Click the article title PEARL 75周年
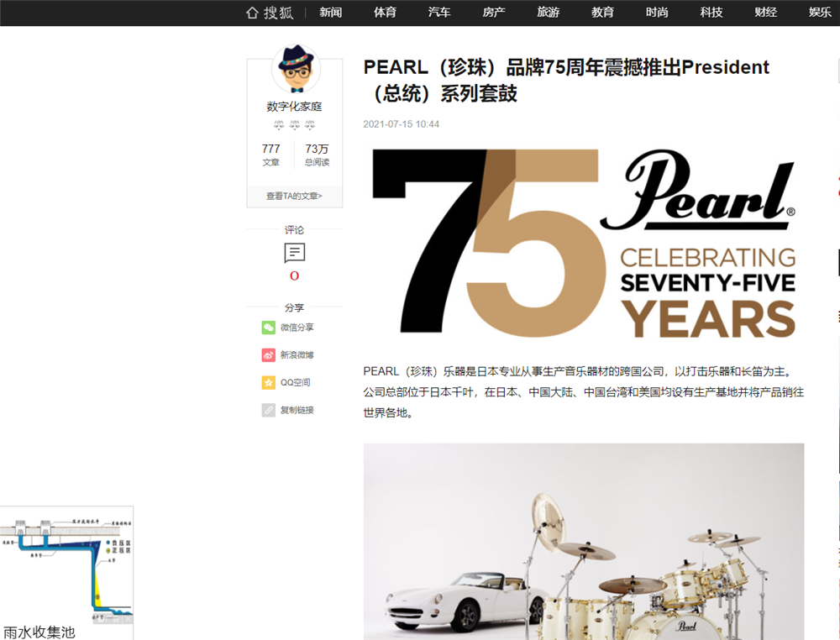 (x=566, y=81)
